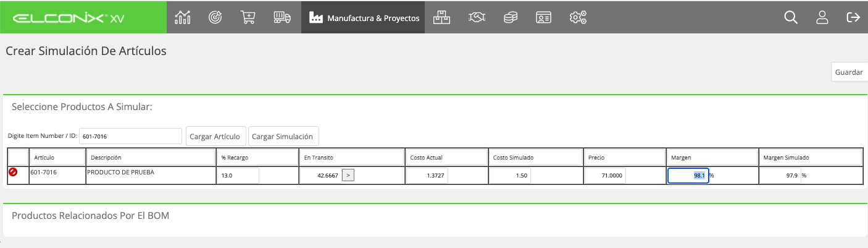Click Seleccione Productos A Simular heading
Viewport: 868px width, 248px height.
coord(82,107)
